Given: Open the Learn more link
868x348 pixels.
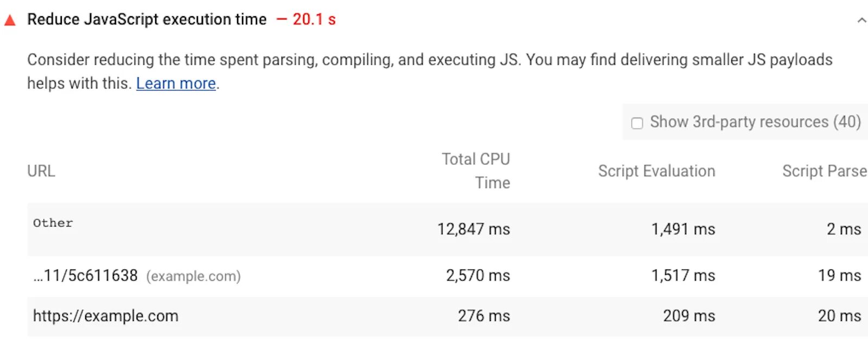Looking at the screenshot, I should click(x=176, y=83).
